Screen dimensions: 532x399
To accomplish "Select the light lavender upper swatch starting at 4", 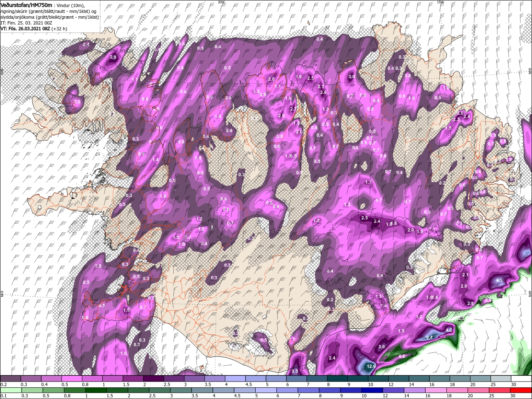I will (235, 379).
